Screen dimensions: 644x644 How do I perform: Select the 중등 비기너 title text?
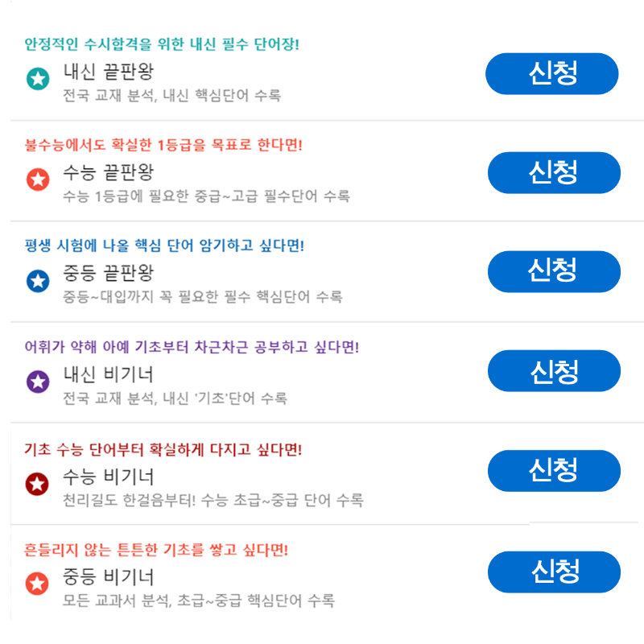tap(109, 576)
